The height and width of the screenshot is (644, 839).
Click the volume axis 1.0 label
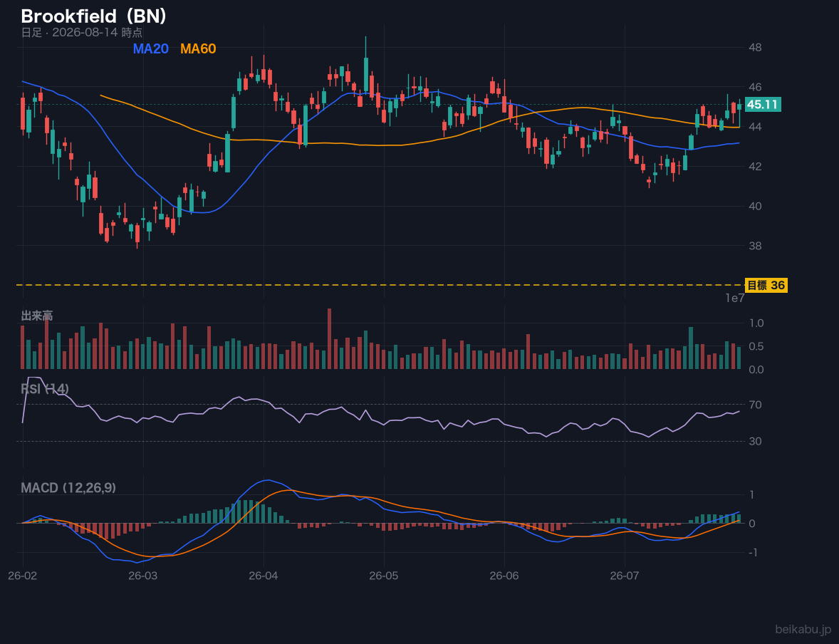point(756,323)
